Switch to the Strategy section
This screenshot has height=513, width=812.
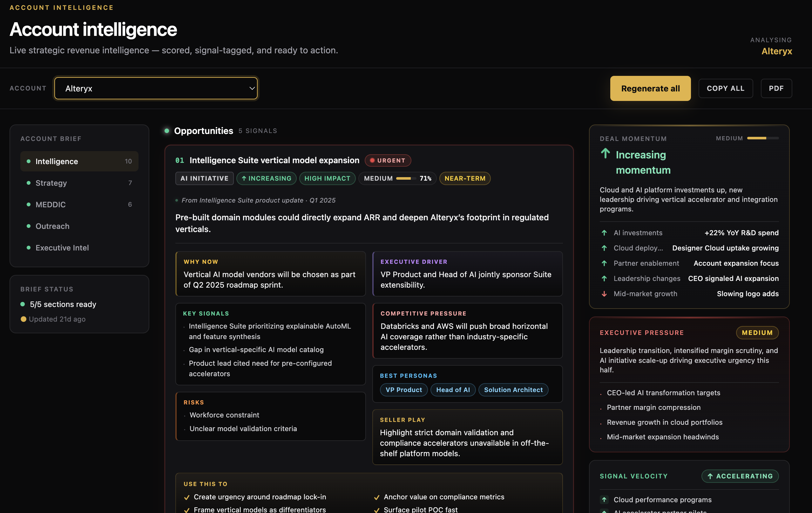(79, 183)
